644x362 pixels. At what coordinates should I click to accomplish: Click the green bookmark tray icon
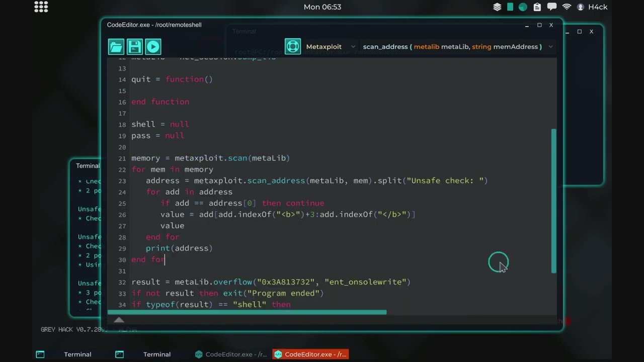510,7
